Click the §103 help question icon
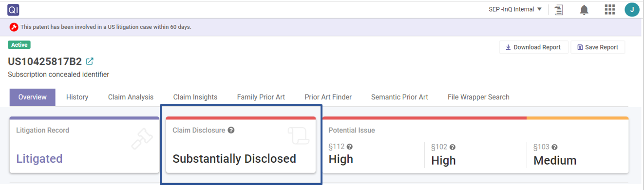Viewport: 644px width, 190px height. (x=554, y=147)
